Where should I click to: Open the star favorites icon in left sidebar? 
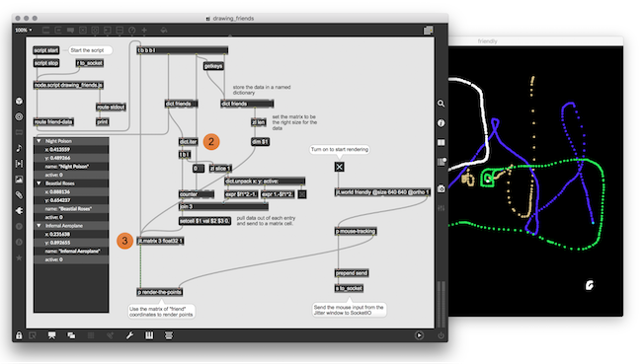pos(19,257)
